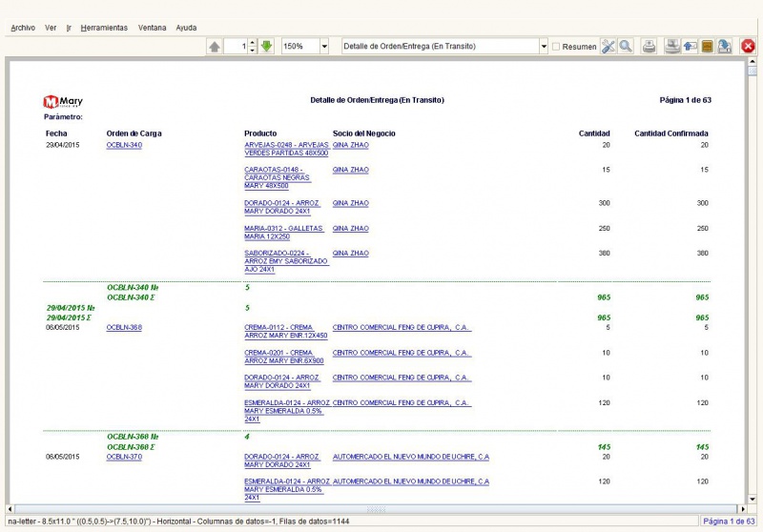
Task: Open the Archivo menu
Action: point(23,28)
